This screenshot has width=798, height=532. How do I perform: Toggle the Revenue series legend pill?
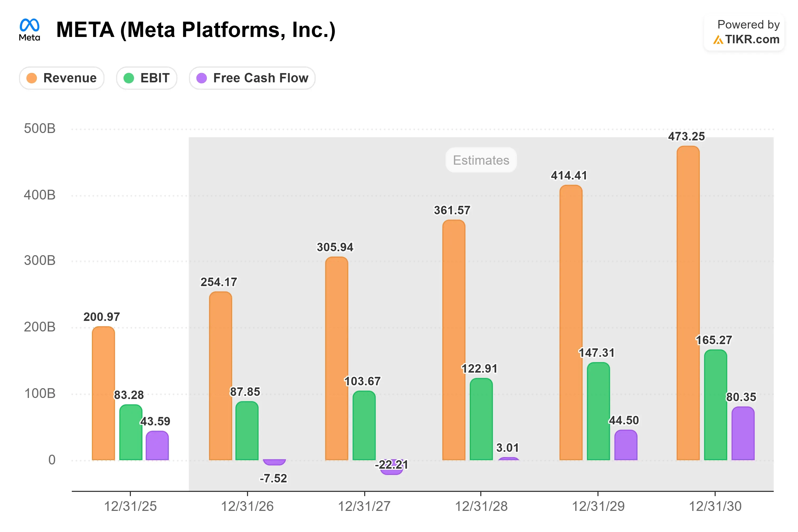62,78
